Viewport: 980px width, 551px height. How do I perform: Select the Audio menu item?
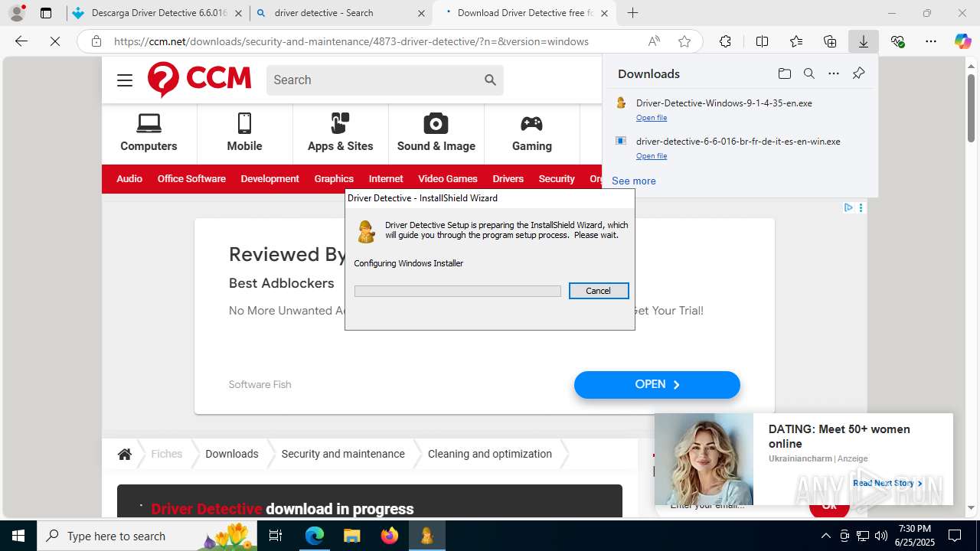coord(129,178)
